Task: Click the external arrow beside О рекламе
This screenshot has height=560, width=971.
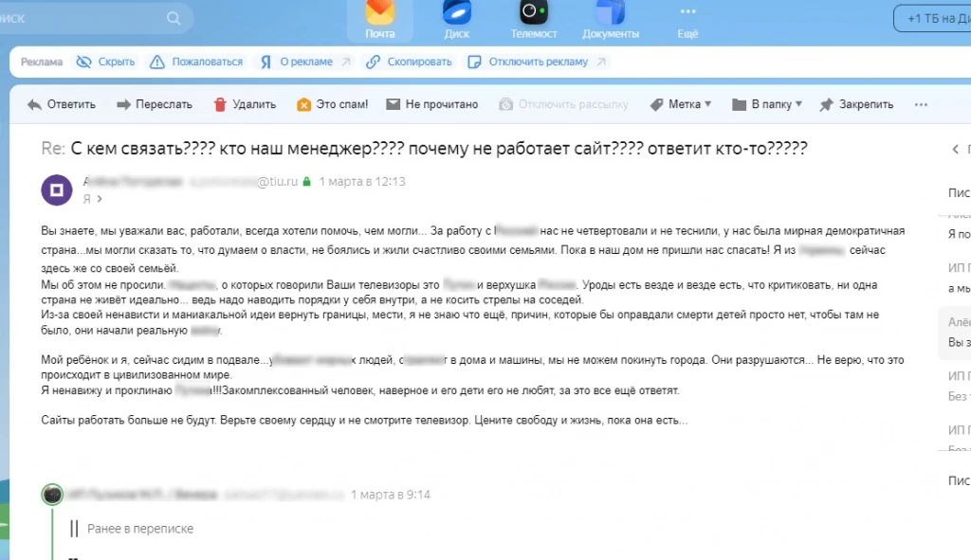Action: 346,62
